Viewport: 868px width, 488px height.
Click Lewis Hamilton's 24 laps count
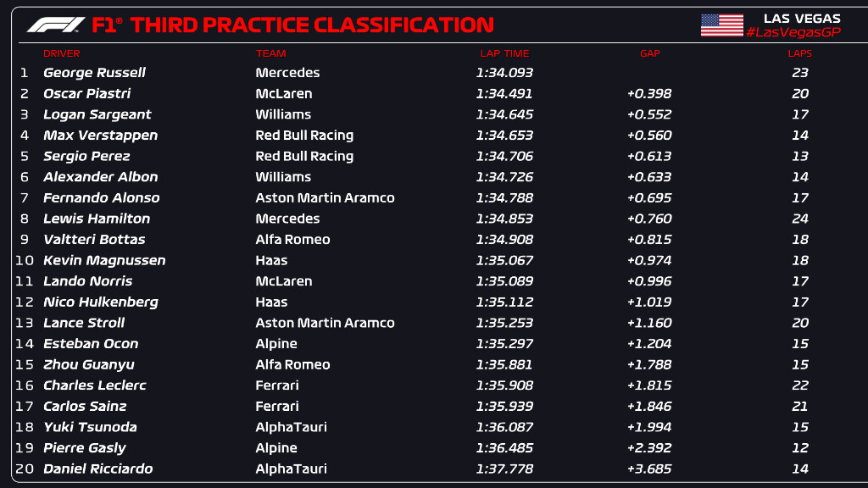coord(799,219)
